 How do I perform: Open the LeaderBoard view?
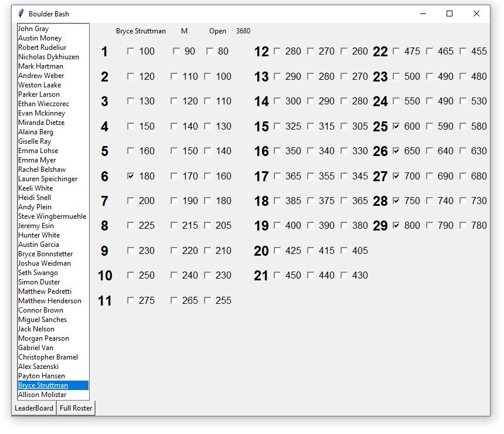34,408
